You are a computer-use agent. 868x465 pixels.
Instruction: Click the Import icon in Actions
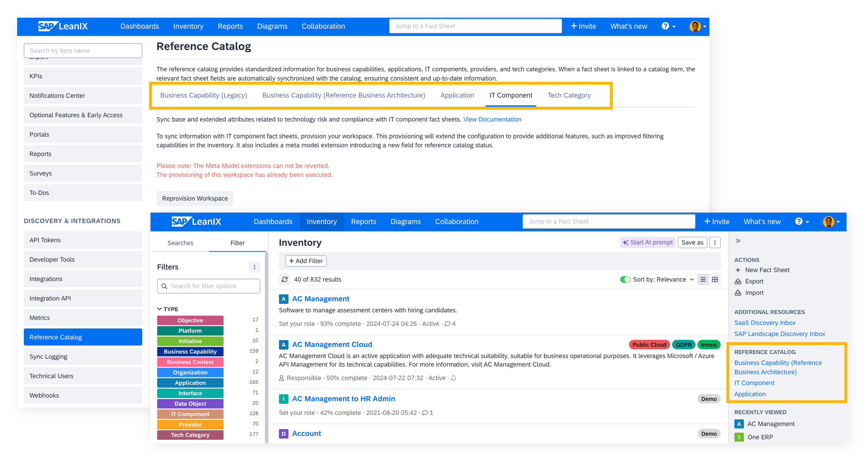tap(738, 293)
